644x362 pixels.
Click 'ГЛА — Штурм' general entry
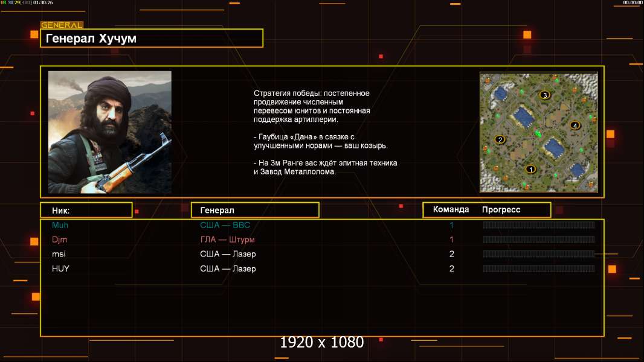click(x=227, y=240)
